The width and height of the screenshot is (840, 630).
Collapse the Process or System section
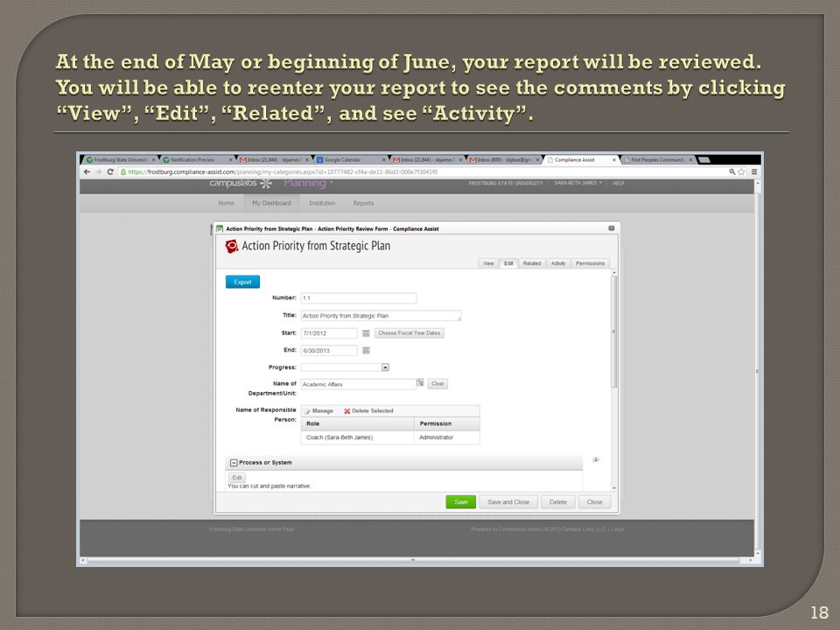tap(234, 463)
